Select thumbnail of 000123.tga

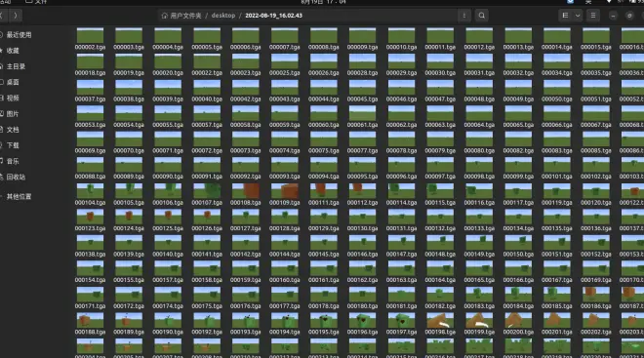point(90,217)
